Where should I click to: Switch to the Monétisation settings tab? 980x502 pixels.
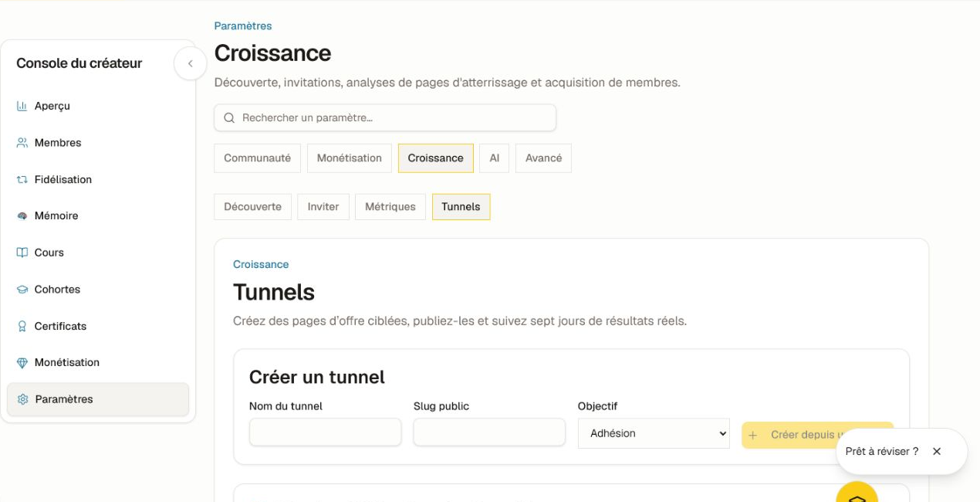[350, 158]
